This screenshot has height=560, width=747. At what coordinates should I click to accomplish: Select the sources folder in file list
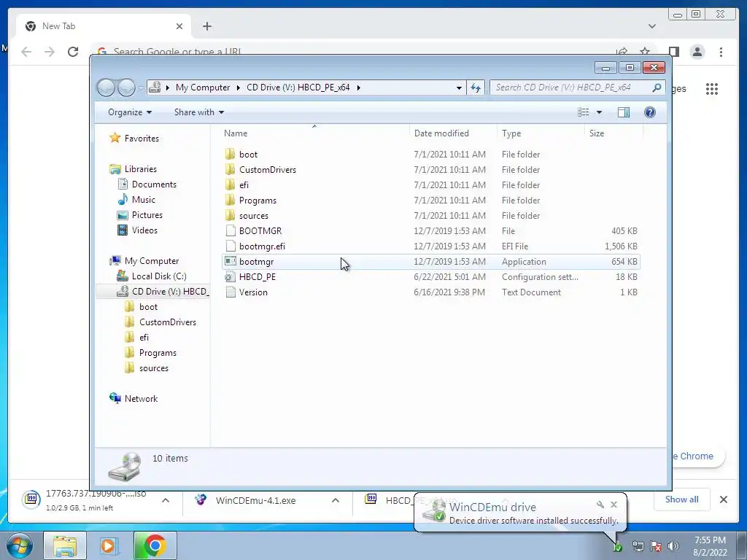pos(253,216)
